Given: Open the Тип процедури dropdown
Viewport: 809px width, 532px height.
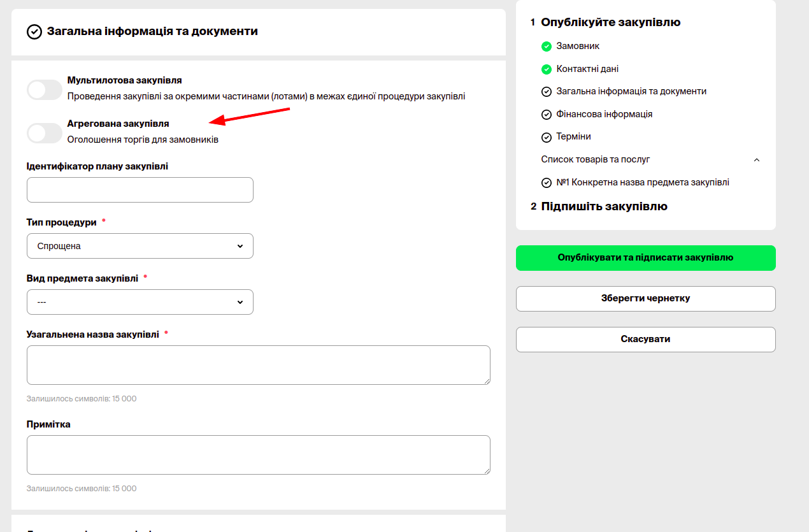Looking at the screenshot, I should click(140, 246).
